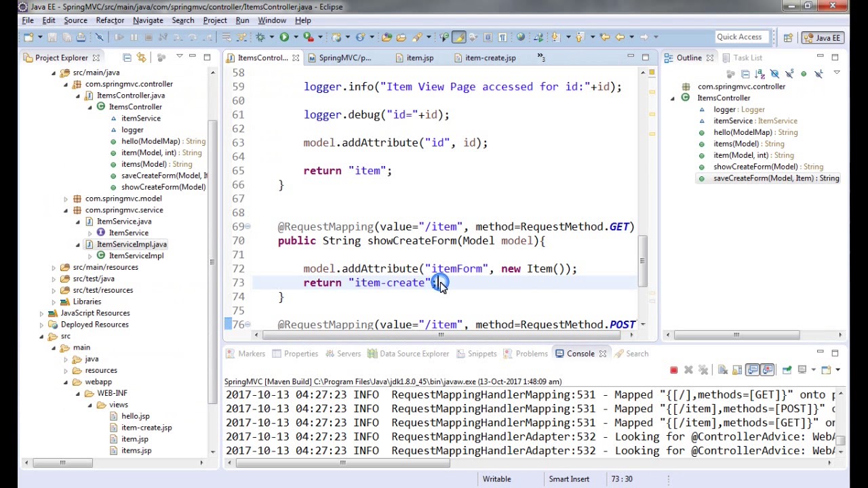This screenshot has height=488, width=868.
Task: Click the editor vertical scrollbar thumb
Action: coord(642,260)
